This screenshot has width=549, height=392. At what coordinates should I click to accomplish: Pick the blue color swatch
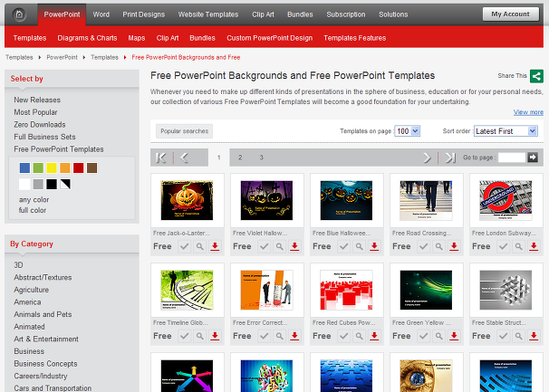click(24, 168)
